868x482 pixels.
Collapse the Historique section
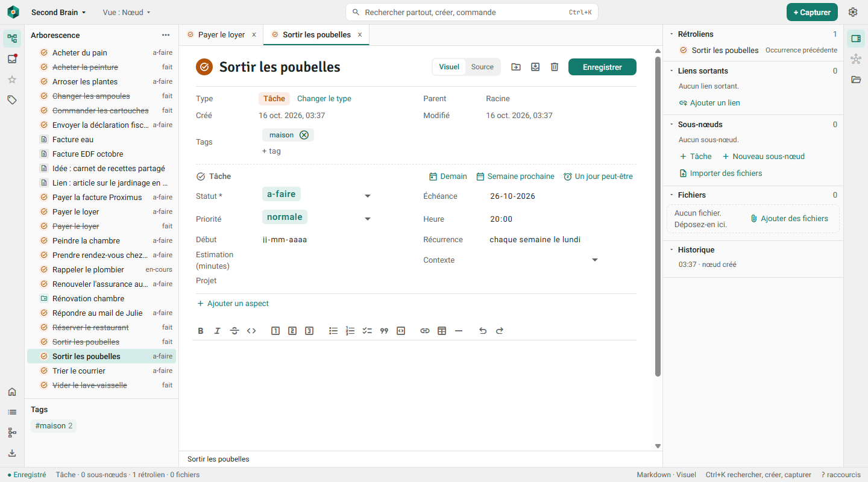(x=670, y=250)
